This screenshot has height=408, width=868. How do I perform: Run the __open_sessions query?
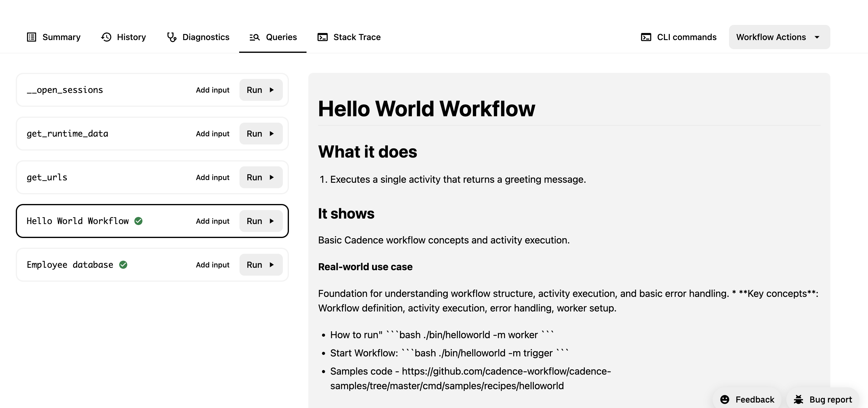click(261, 90)
